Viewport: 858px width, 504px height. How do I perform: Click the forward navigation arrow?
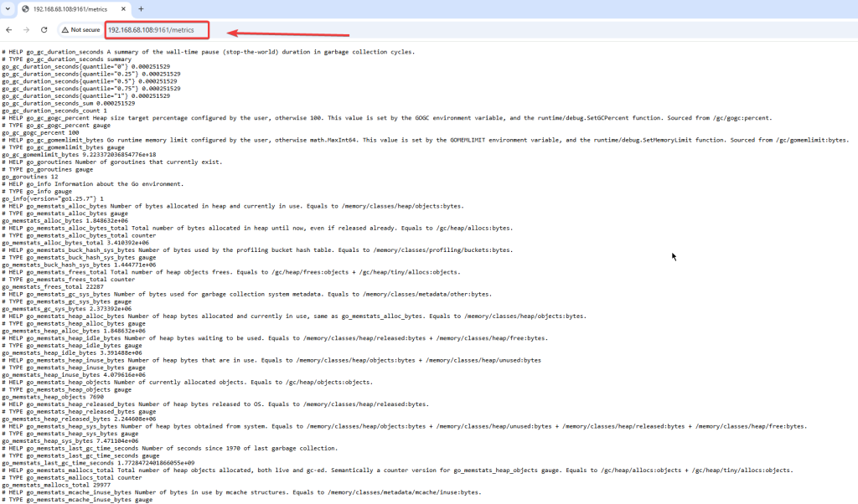tap(25, 29)
